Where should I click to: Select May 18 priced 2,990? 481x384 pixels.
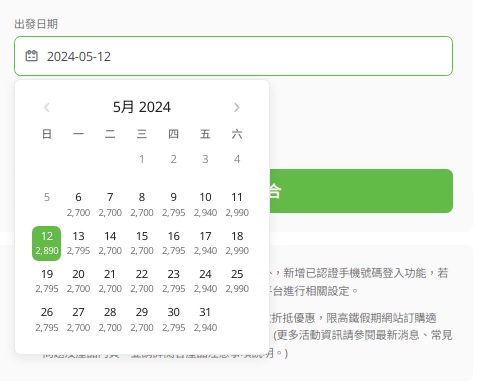(x=237, y=243)
